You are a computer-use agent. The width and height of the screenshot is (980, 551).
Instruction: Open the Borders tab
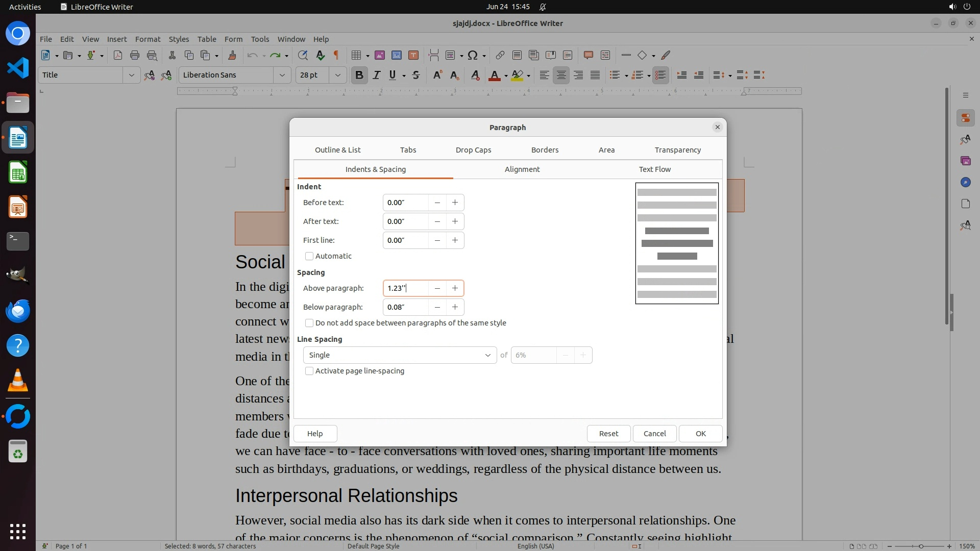click(x=545, y=150)
